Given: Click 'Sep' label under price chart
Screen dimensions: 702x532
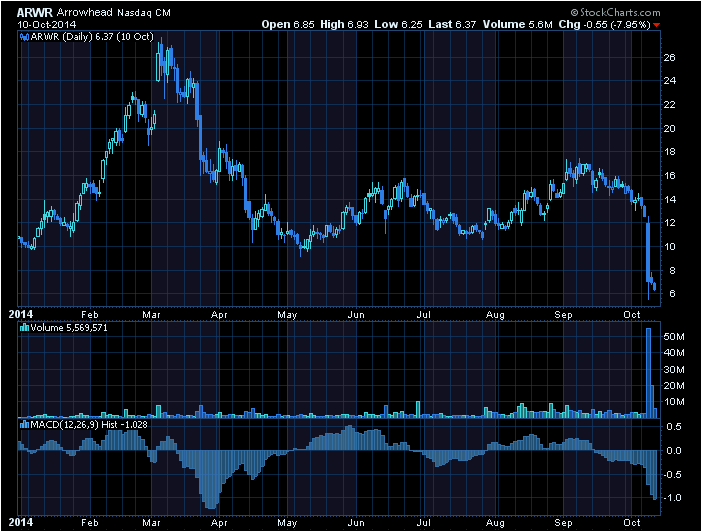Looking at the screenshot, I should [x=563, y=315].
